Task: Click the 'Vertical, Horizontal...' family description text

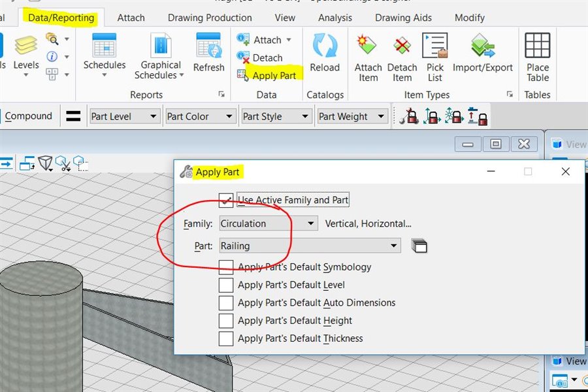Action: (x=368, y=223)
